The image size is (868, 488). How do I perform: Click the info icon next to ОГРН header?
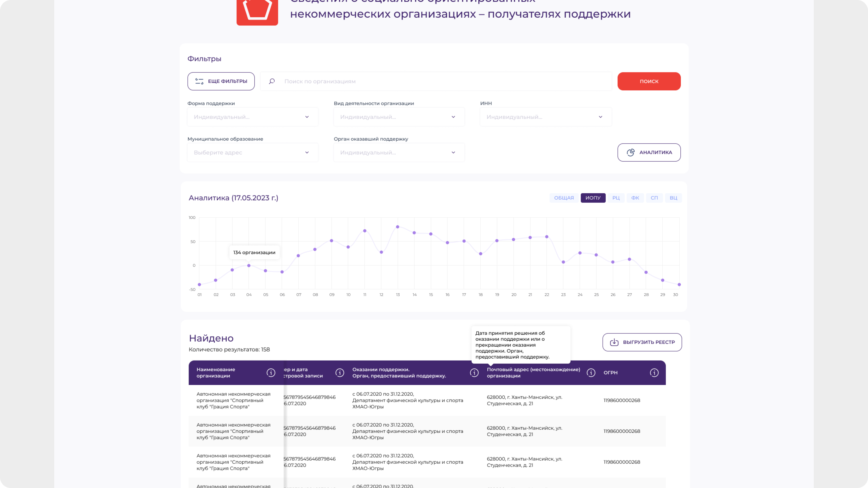pyautogui.click(x=654, y=373)
